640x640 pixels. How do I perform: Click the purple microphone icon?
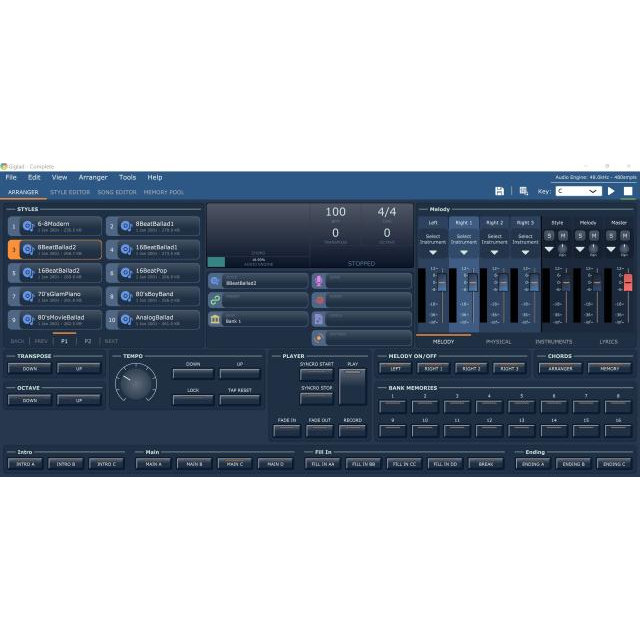(x=319, y=281)
